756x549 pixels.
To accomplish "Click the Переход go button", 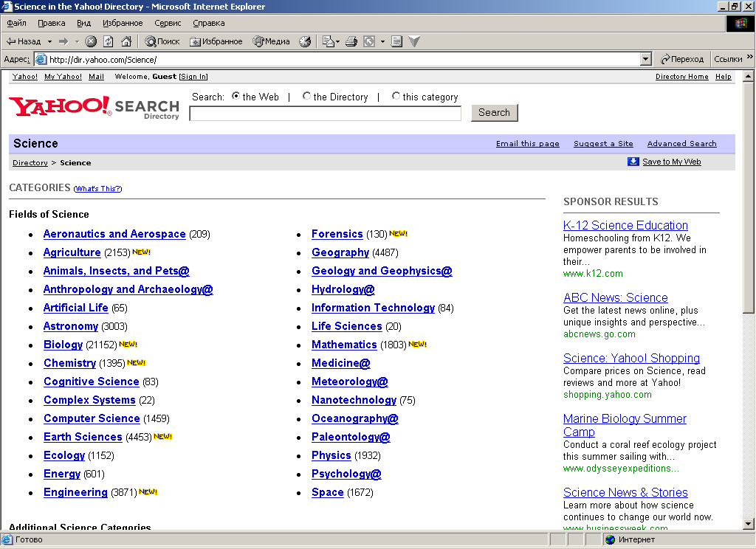I will pos(681,59).
